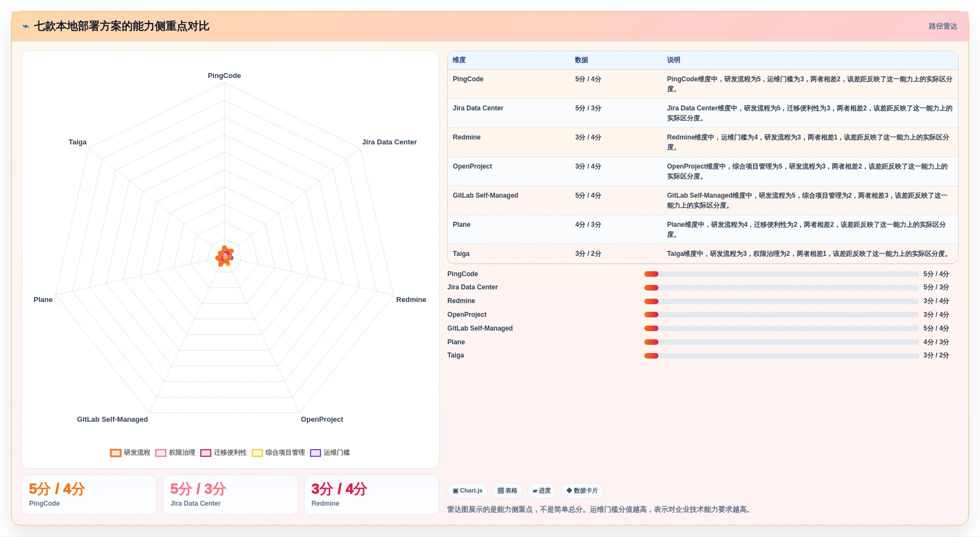Toggle the 运维门槛 legend dataset
The height and width of the screenshot is (537, 980).
pyautogui.click(x=330, y=453)
